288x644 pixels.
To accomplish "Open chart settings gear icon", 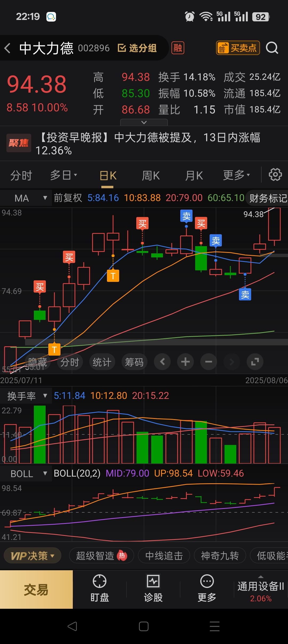I will [275, 175].
